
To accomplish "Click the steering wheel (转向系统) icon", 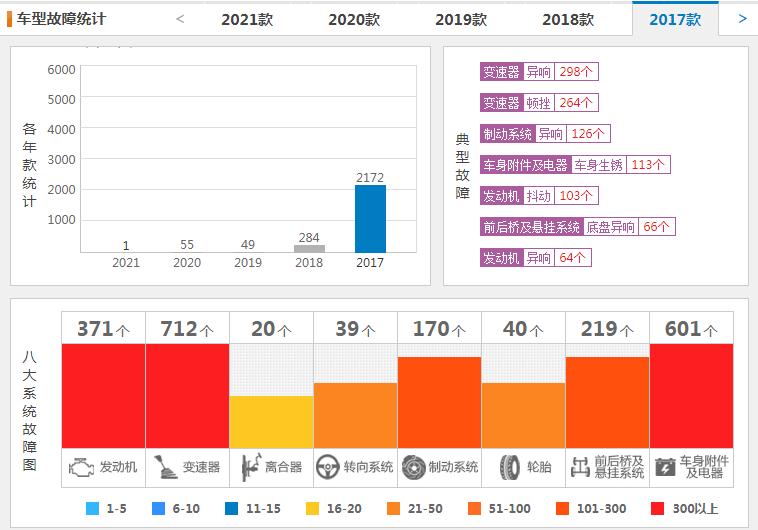I will pyautogui.click(x=328, y=468).
